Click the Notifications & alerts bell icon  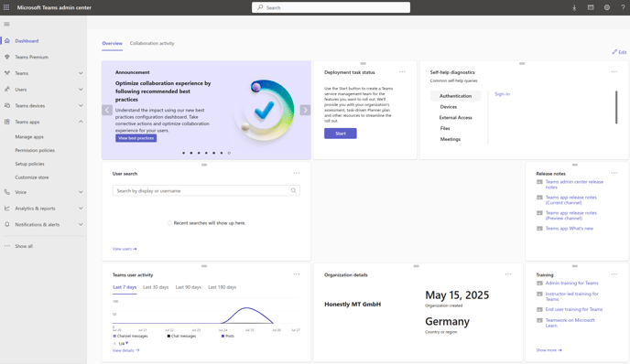coord(6,224)
